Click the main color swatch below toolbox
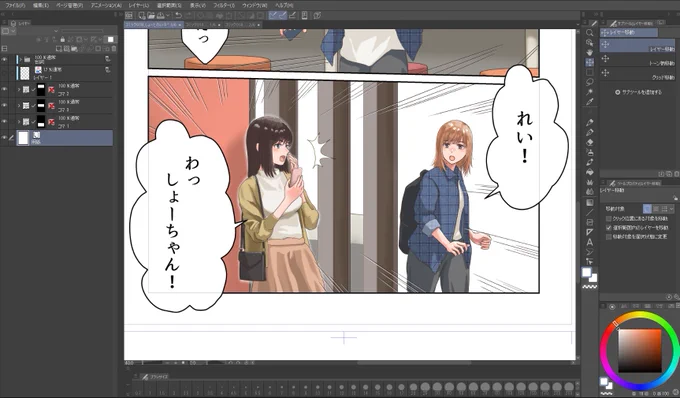This screenshot has height=398, width=680. 586,272
